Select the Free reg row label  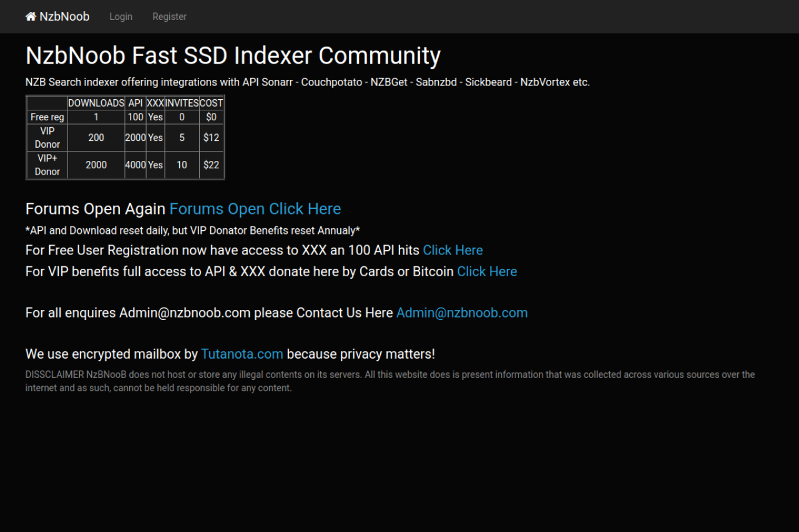47,117
